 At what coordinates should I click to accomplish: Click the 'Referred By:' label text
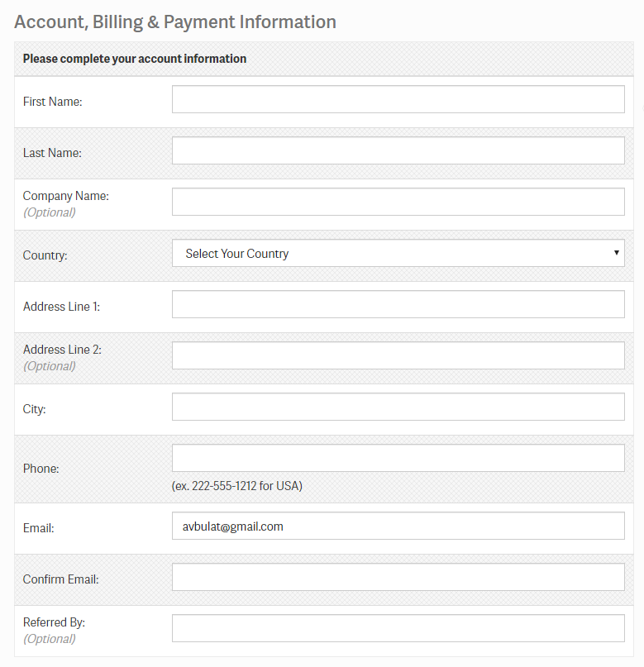(54, 622)
